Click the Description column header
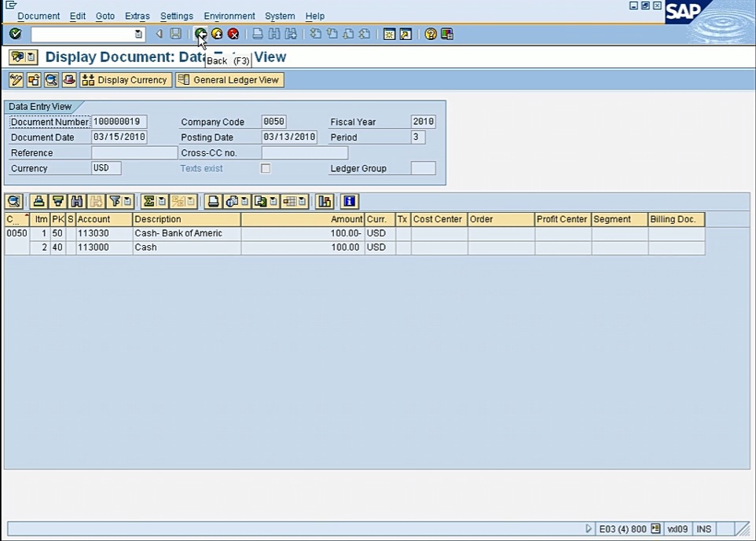Image resolution: width=756 pixels, height=541 pixels. coord(186,219)
